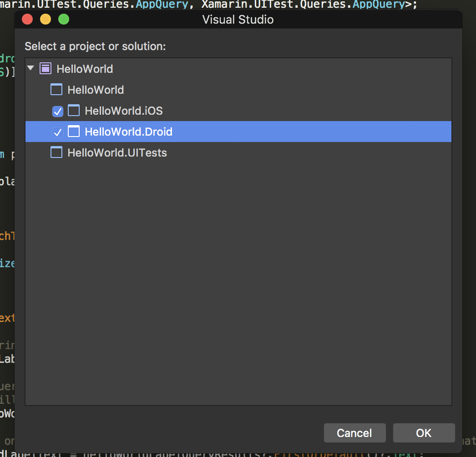Click the HelloWorld project icon

click(x=56, y=89)
